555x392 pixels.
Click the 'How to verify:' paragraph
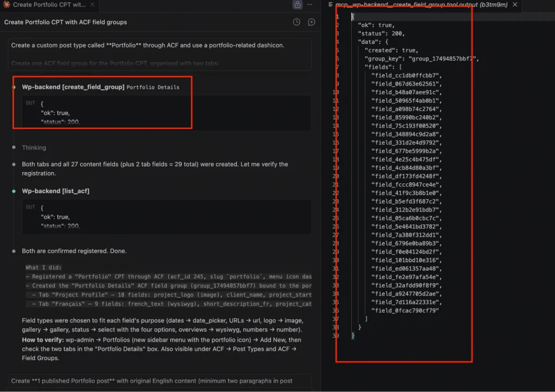[x=162, y=349]
